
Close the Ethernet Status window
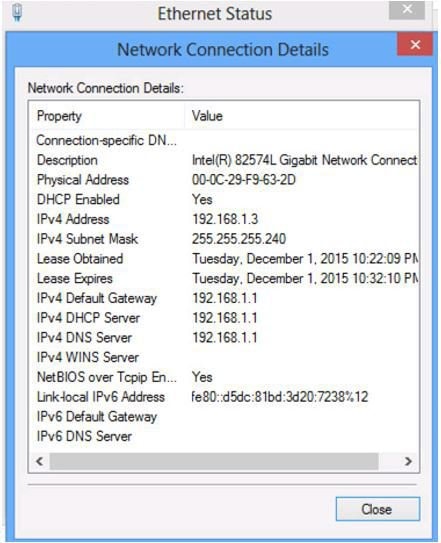(x=407, y=9)
